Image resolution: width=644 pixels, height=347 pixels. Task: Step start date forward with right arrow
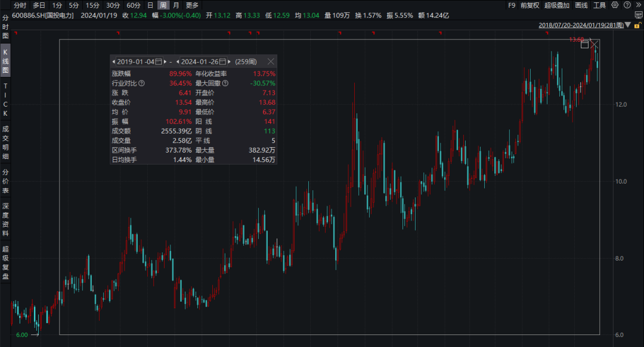165,61
